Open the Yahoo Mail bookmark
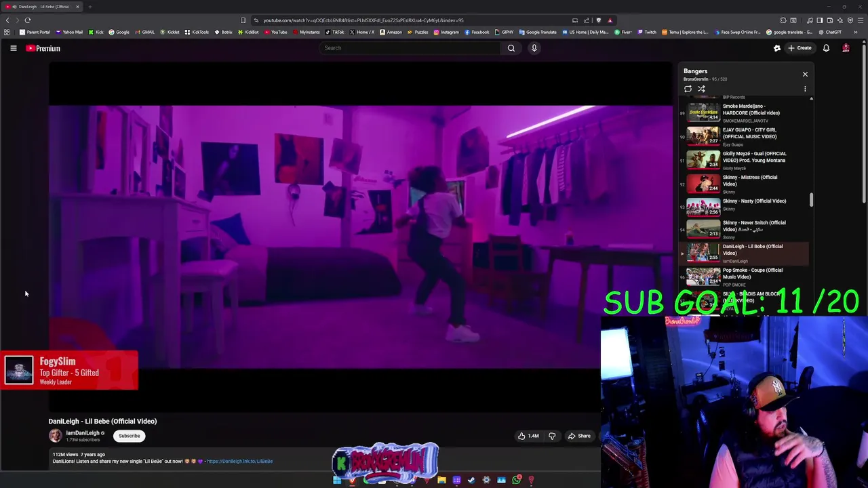868x488 pixels. click(69, 32)
